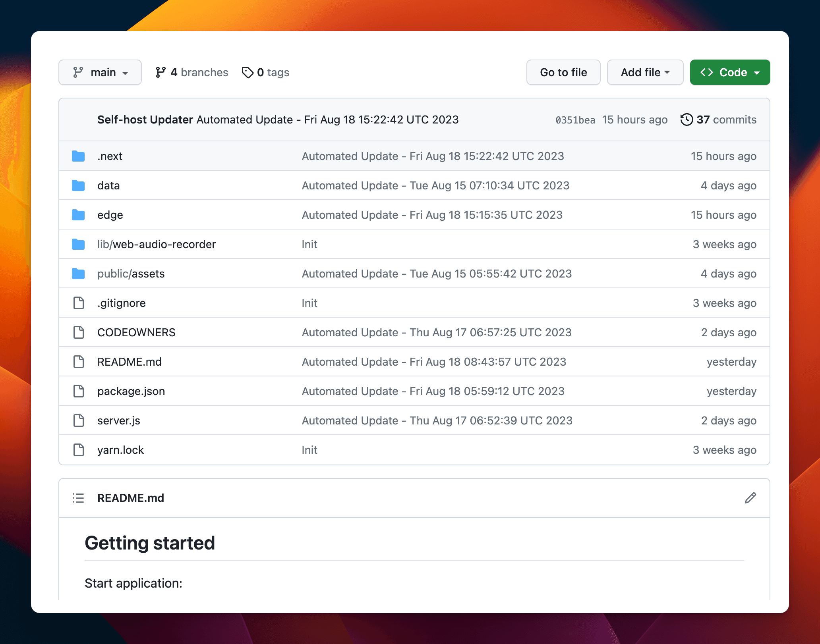Open the main branch selector dropdown
Screen dimensions: 820x644
[x=100, y=72]
